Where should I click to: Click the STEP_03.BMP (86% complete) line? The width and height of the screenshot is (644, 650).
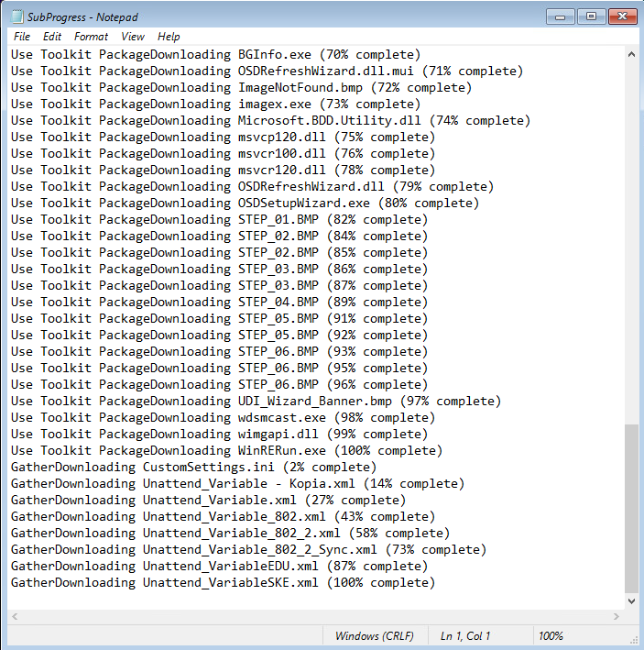click(x=220, y=269)
